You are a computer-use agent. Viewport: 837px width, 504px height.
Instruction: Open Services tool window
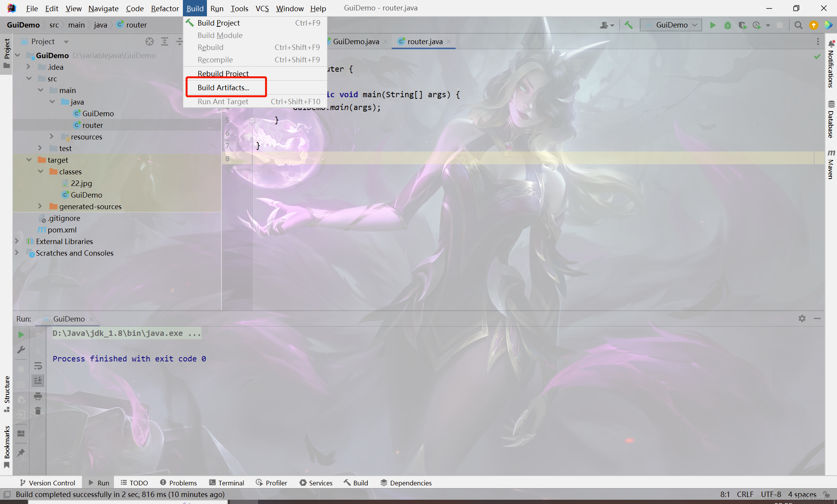(316, 483)
